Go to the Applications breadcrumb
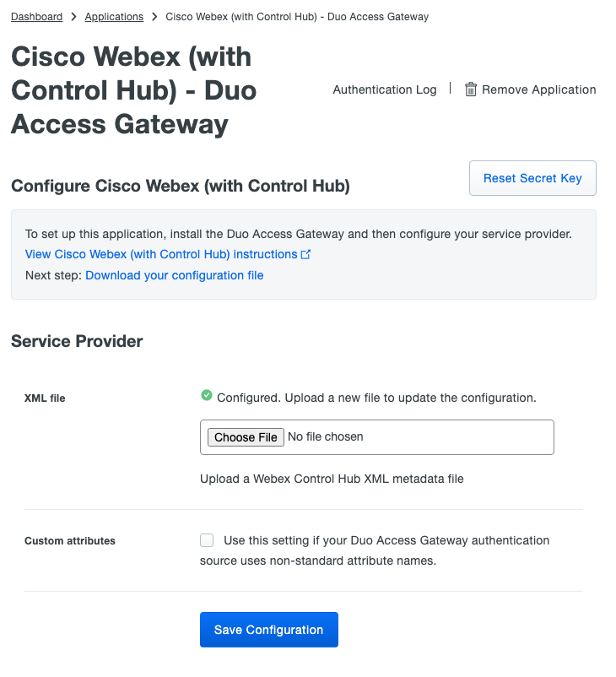This screenshot has width=616, height=677. 114,16
